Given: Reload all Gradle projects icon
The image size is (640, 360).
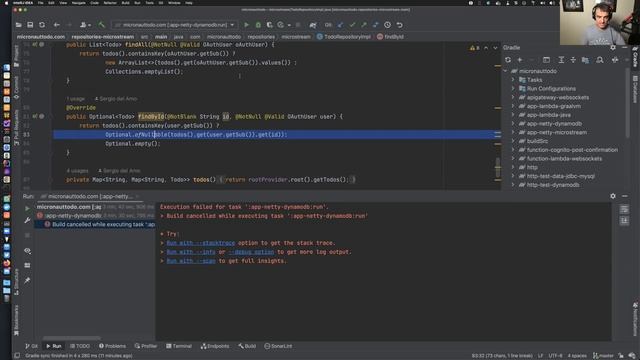Looking at the screenshot, I should pos(508,60).
